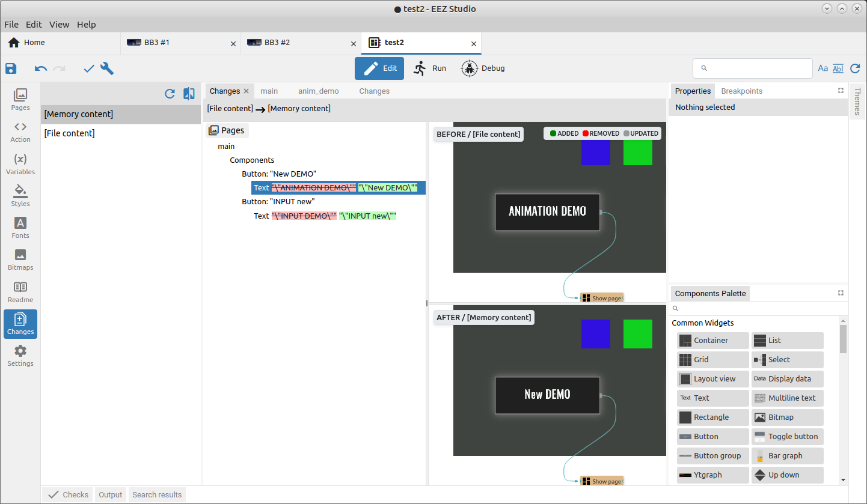This screenshot has width=867, height=504.
Task: Expand the Themes side panel
Action: click(857, 101)
